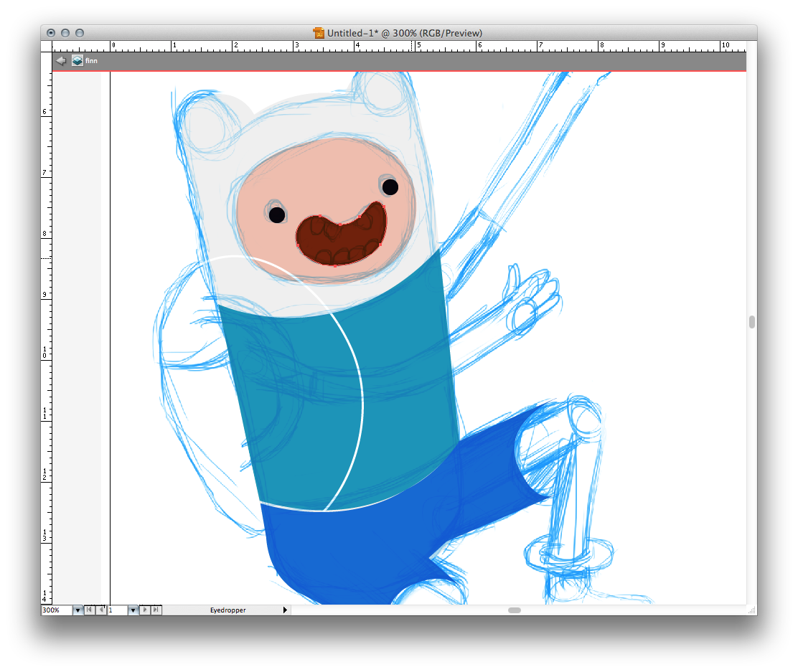Click the finn layer name label
The width and height of the screenshot is (798, 672).
[92, 61]
